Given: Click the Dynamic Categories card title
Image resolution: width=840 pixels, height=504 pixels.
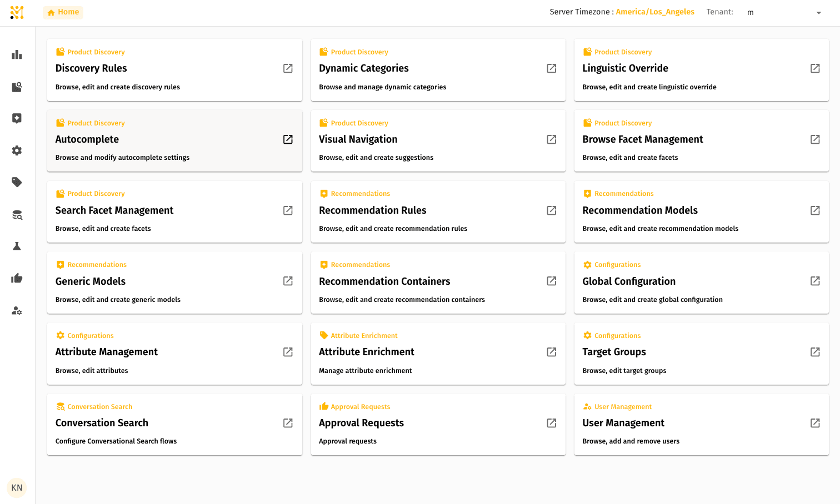Looking at the screenshot, I should click(x=364, y=68).
